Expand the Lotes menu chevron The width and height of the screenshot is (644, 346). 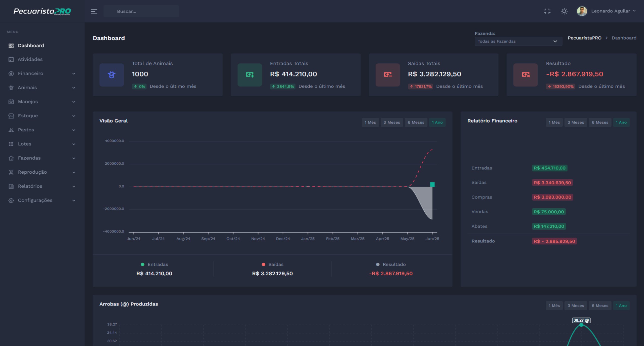pos(74,144)
